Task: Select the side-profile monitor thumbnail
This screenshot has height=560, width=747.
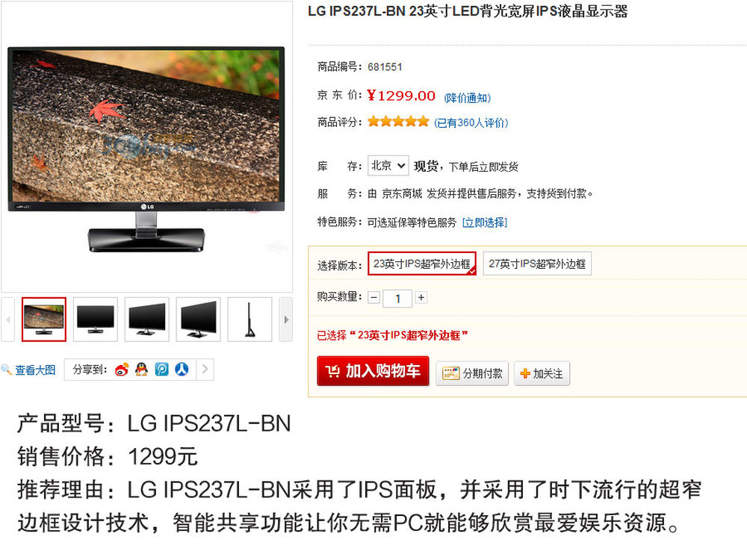Action: pyautogui.click(x=249, y=320)
